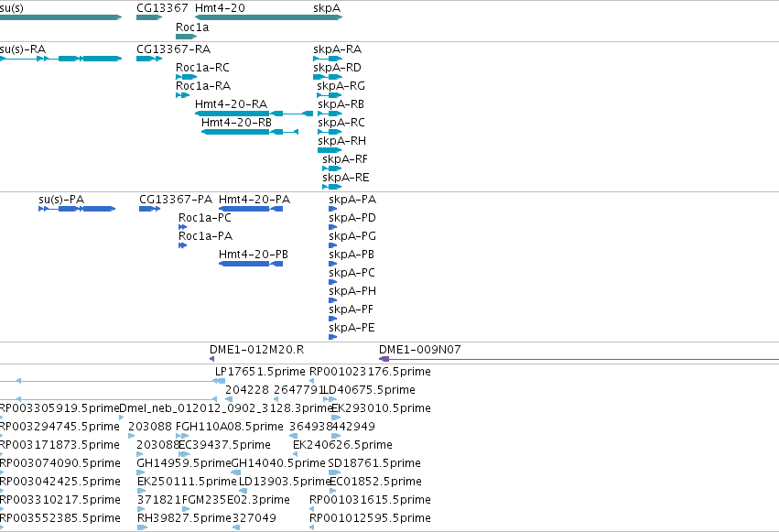Click RP003294745.5prime EST label
The height and width of the screenshot is (532, 779).
click(x=60, y=428)
